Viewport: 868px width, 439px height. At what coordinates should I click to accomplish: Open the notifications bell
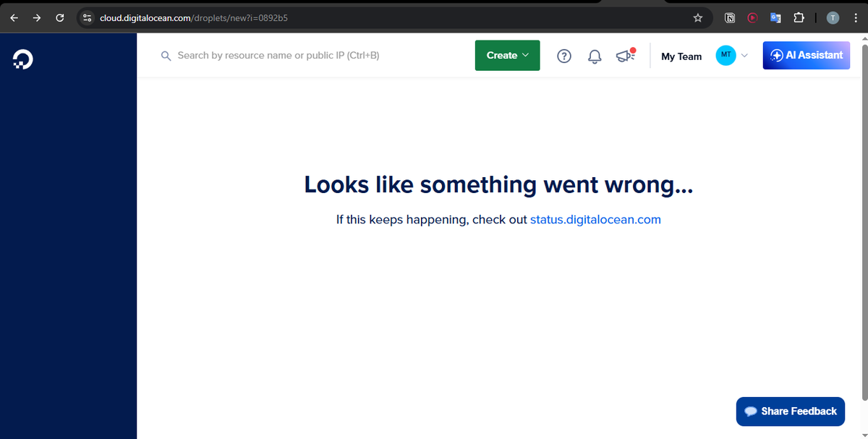[595, 56]
